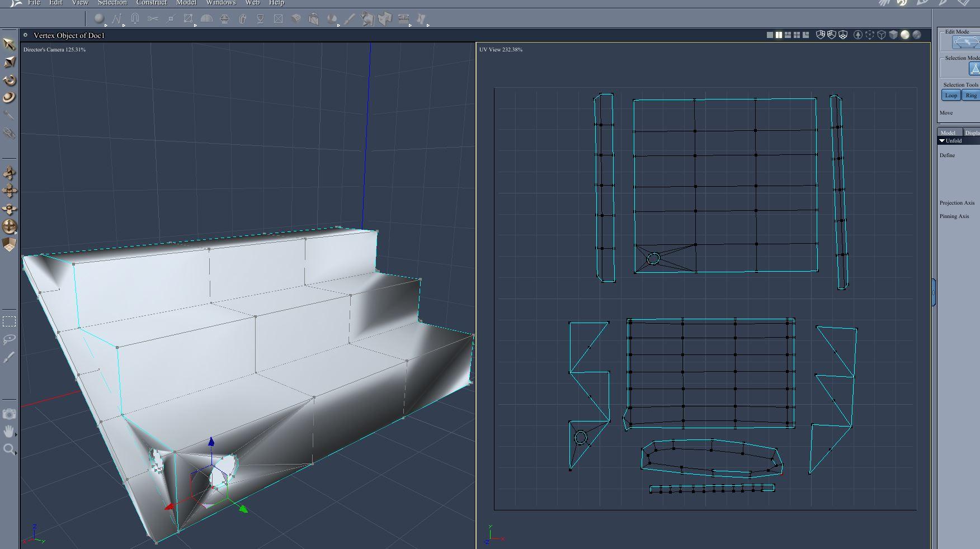Select the lasso selection tool
Viewport: 980px width, 549px height.
pyautogui.click(x=9, y=339)
